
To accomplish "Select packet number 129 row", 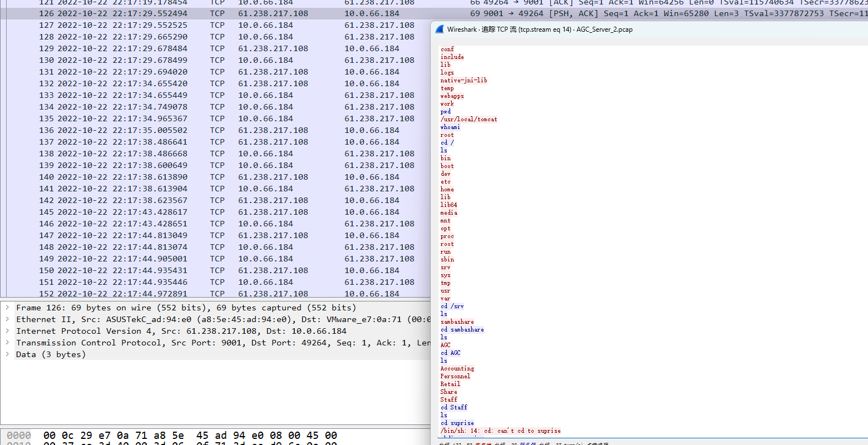I will tap(215, 48).
